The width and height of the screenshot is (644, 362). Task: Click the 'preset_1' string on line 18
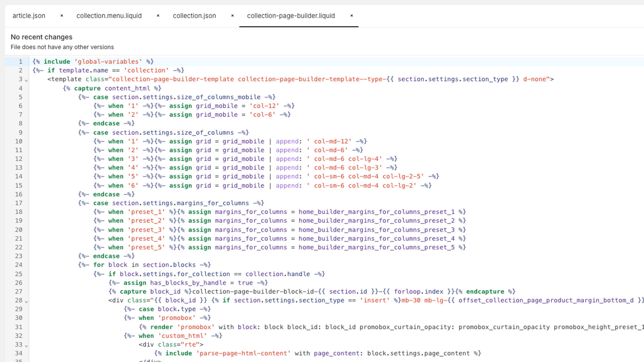pyautogui.click(x=146, y=212)
